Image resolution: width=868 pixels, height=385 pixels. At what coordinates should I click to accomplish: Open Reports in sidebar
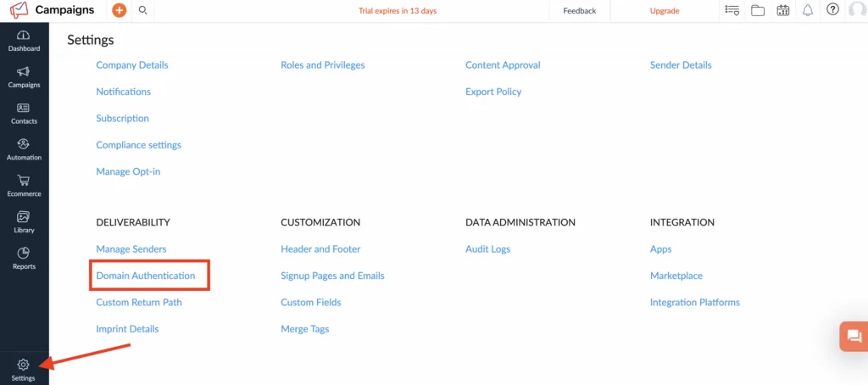(x=24, y=259)
